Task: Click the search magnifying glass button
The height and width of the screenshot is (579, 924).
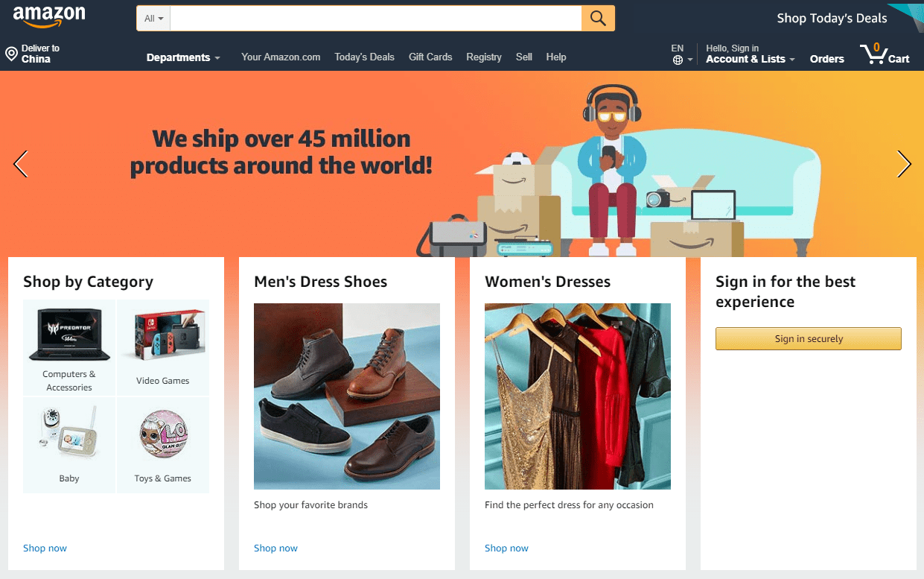Action: (x=598, y=19)
